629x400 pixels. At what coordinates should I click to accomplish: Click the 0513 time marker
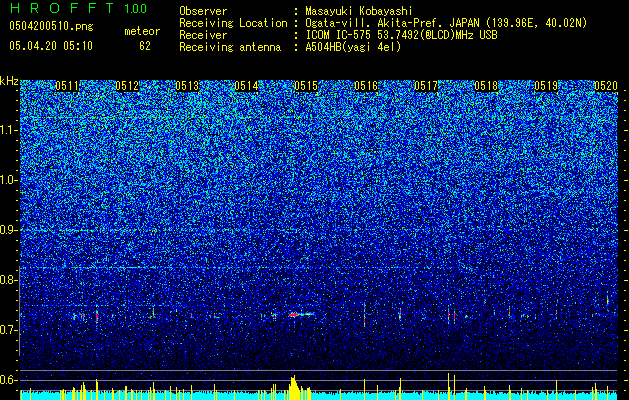(x=187, y=86)
